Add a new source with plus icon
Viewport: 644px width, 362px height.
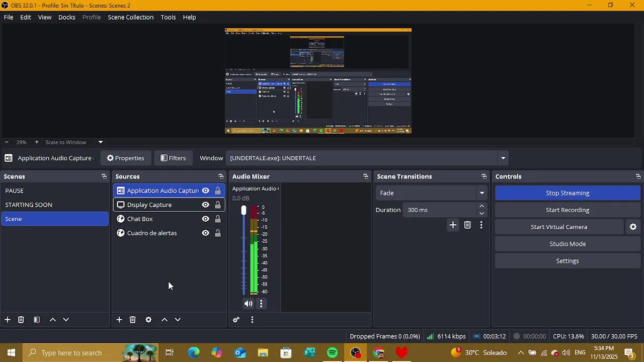coord(119,320)
